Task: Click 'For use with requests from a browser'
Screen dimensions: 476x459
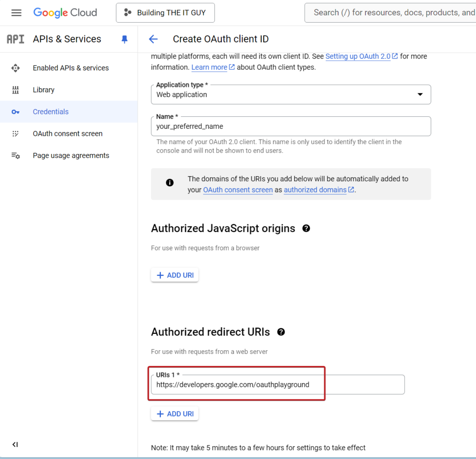Action: (x=205, y=248)
